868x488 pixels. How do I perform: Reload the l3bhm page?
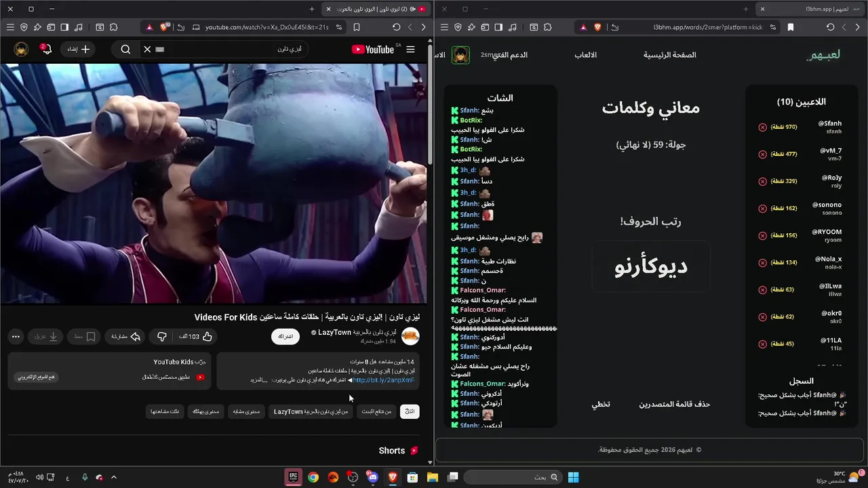[831, 27]
